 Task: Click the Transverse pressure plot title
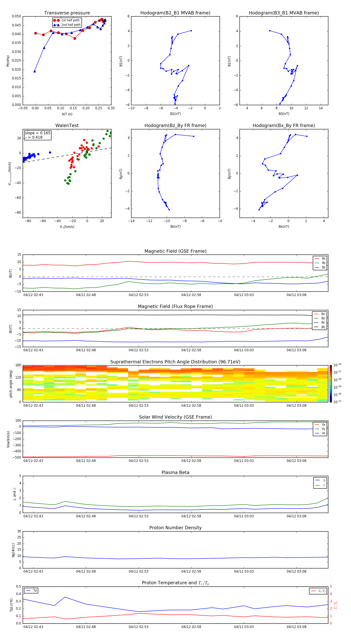tap(67, 13)
